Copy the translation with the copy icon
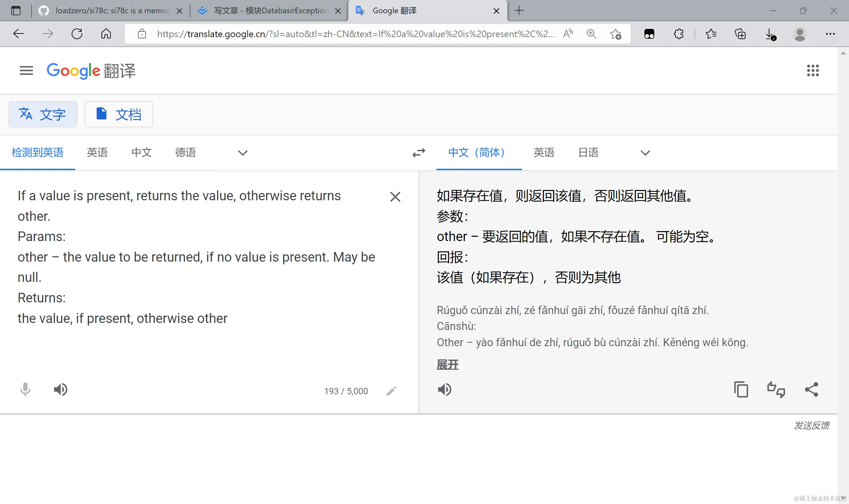This screenshot has width=849, height=504. pos(741,389)
